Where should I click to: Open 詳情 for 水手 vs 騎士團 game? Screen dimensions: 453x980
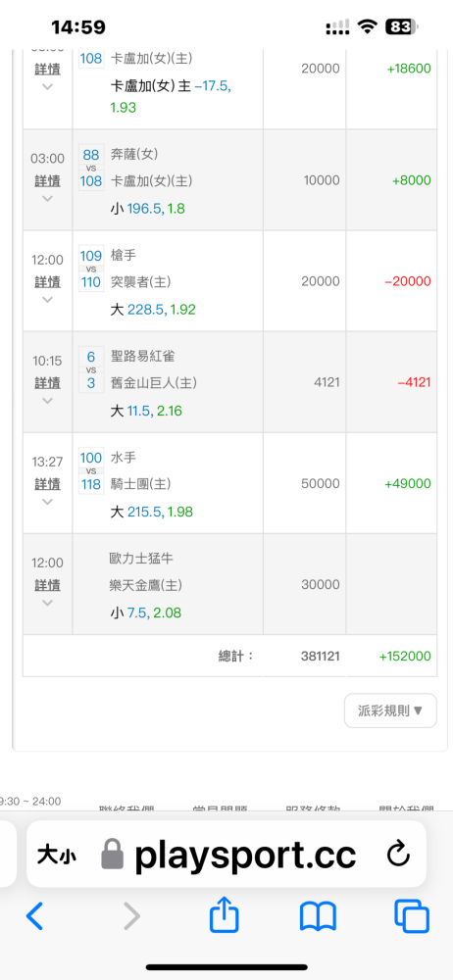coord(47,484)
